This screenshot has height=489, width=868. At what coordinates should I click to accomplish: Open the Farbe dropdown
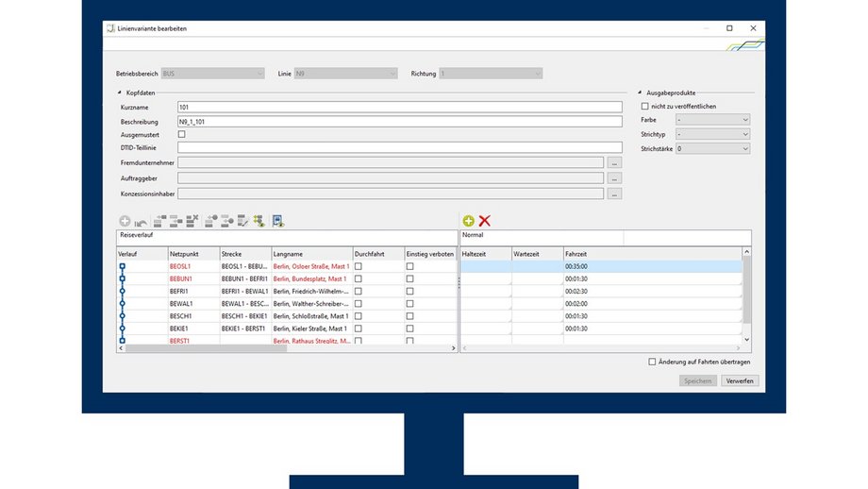712,120
